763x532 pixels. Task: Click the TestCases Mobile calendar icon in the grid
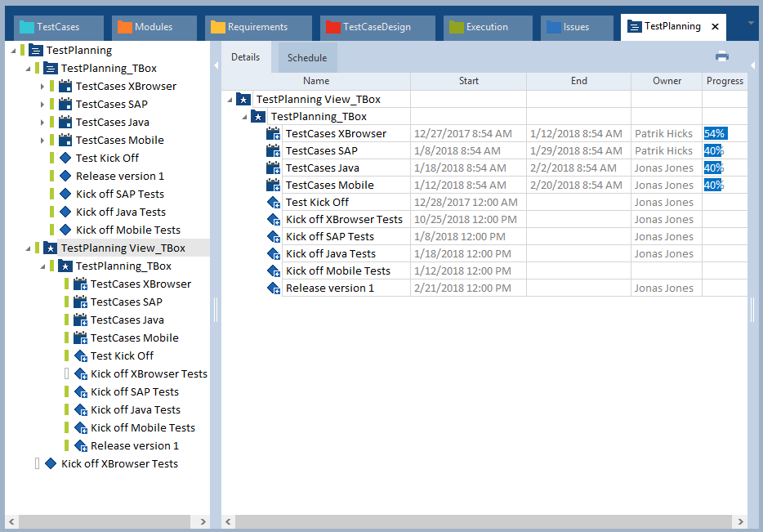tap(274, 185)
